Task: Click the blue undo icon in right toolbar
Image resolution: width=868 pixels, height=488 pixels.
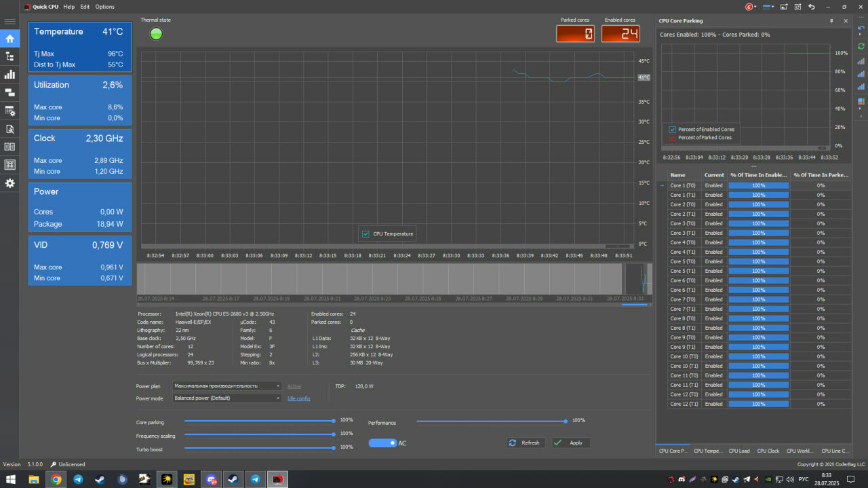Action: (x=861, y=29)
